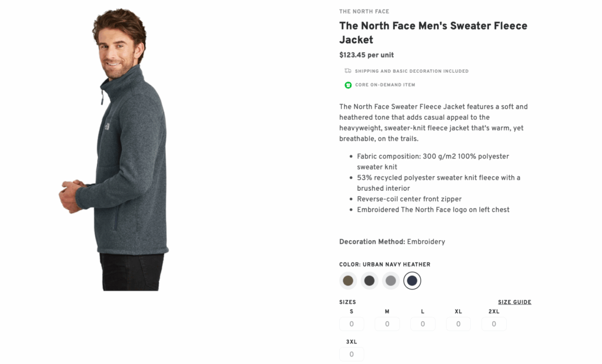Select the dark grey color swatch
Screen dimensions: 602x364
(369, 281)
